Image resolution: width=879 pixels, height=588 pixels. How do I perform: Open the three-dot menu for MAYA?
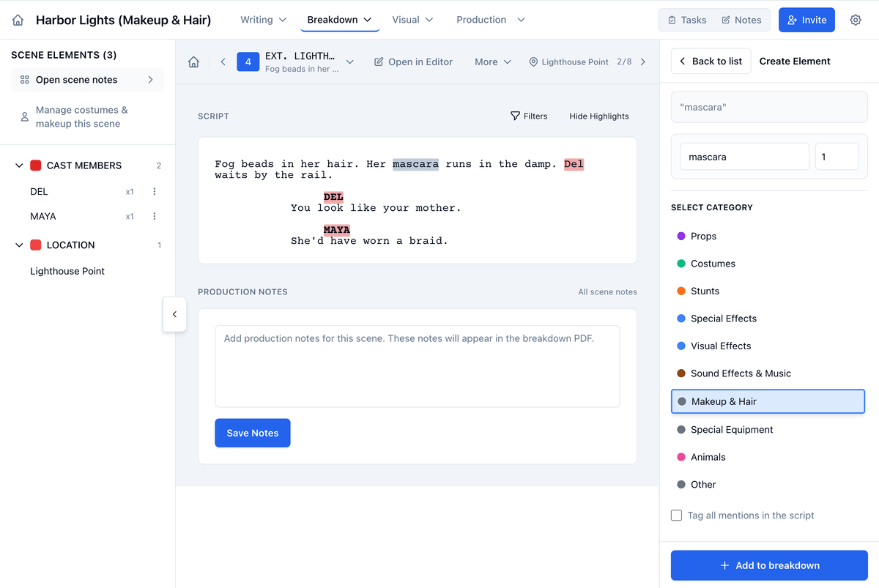pyautogui.click(x=155, y=217)
